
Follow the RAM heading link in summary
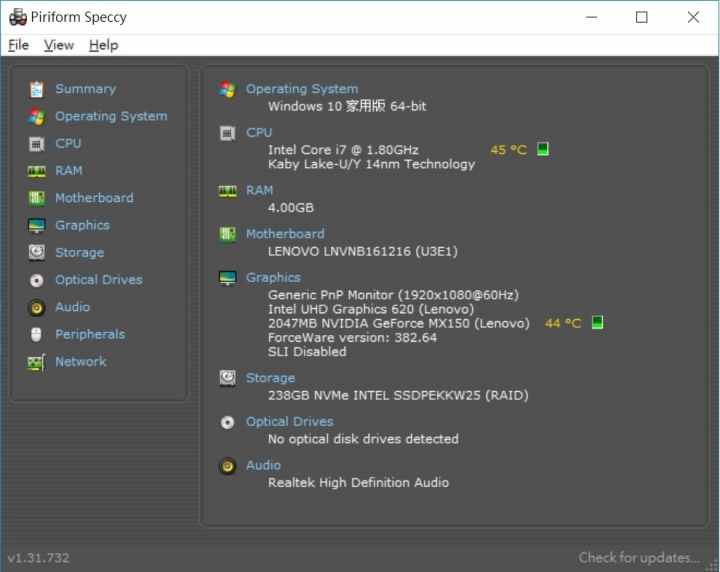pos(259,190)
